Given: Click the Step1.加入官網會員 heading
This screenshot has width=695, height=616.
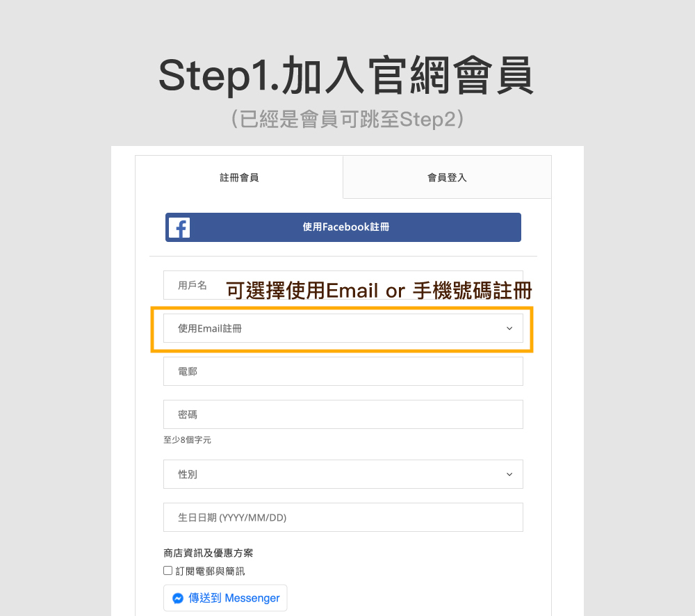Looking at the screenshot, I should pyautogui.click(x=346, y=75).
